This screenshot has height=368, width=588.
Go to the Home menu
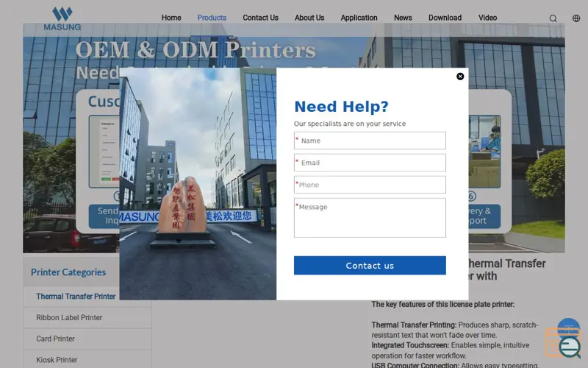click(x=171, y=18)
